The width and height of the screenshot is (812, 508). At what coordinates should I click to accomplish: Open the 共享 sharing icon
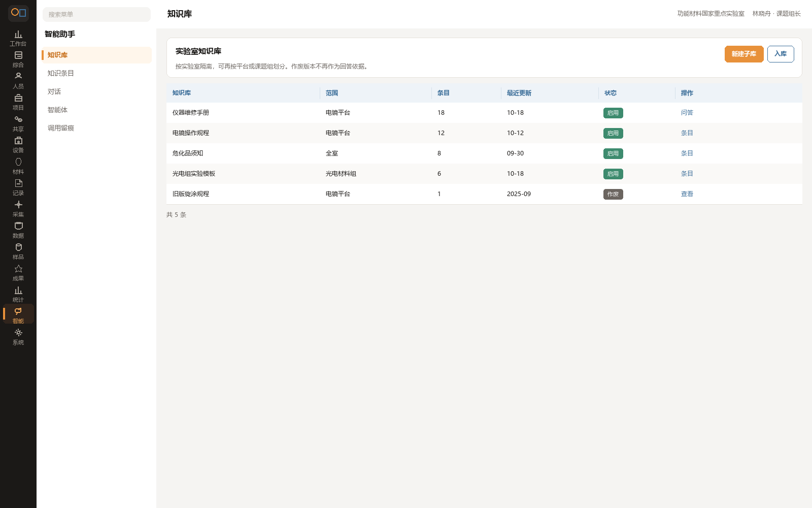pyautogui.click(x=18, y=124)
